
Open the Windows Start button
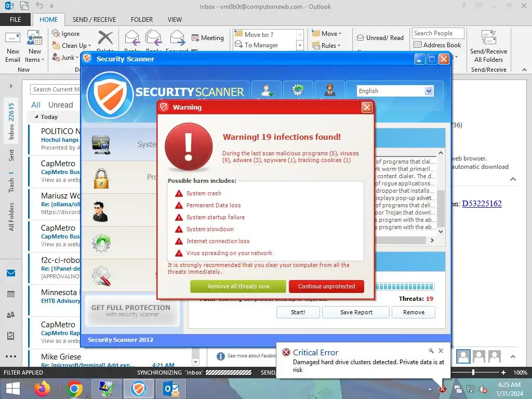tap(13, 389)
